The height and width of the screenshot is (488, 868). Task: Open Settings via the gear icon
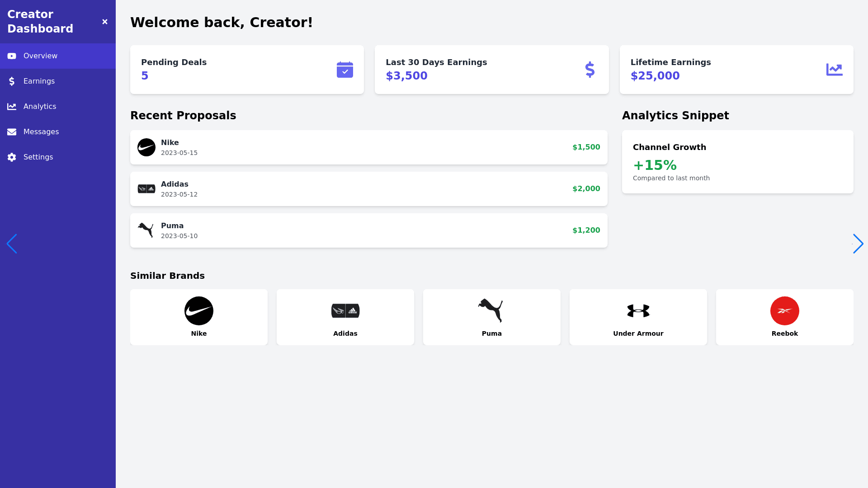click(12, 157)
